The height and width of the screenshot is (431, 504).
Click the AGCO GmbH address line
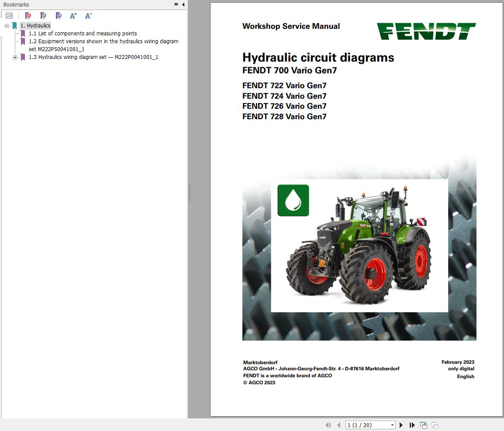(321, 369)
